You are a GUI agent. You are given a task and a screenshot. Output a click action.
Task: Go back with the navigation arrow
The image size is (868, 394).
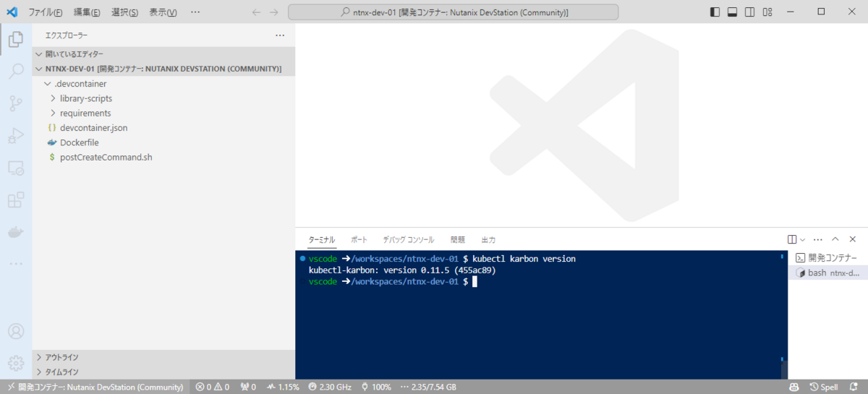[256, 12]
